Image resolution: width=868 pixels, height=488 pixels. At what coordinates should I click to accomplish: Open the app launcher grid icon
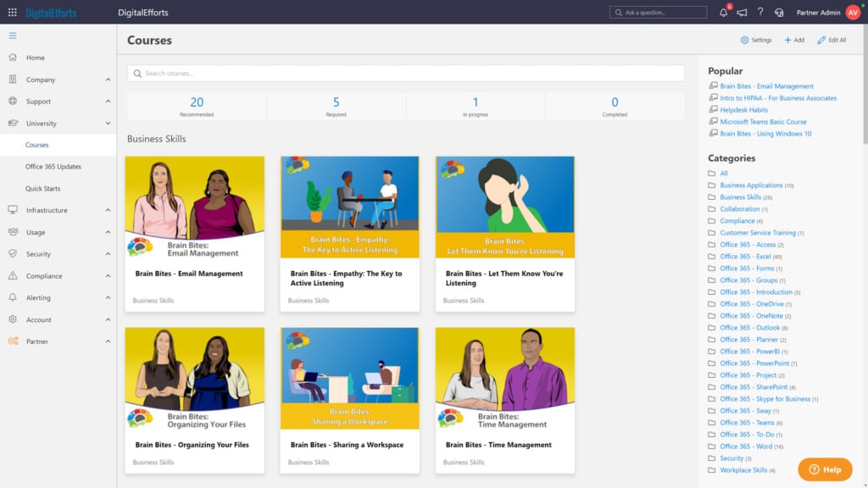tap(12, 12)
